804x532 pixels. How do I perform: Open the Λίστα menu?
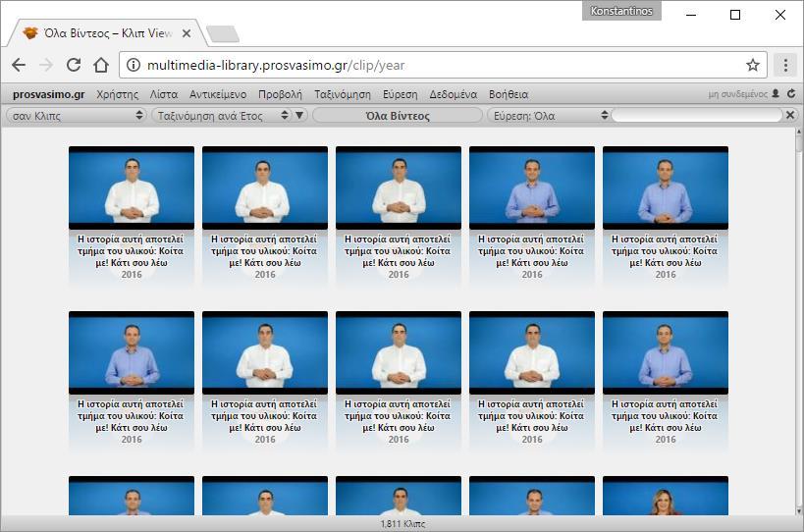(164, 94)
